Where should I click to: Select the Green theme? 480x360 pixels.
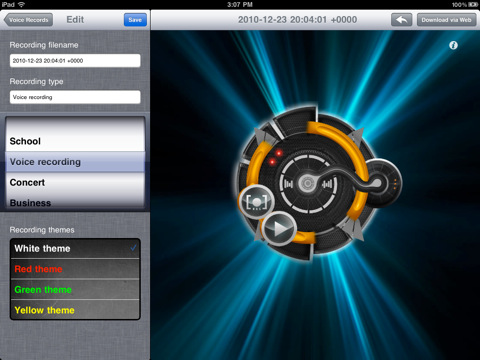point(75,289)
